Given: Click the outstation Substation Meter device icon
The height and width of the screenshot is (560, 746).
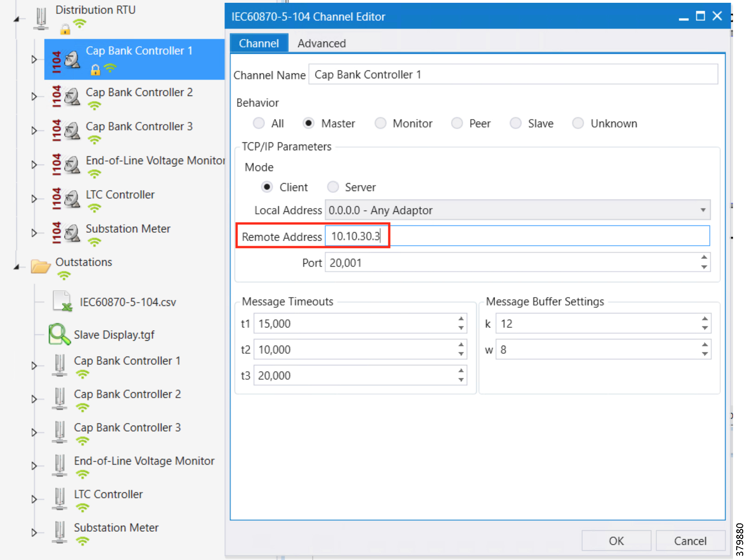Looking at the screenshot, I should pyautogui.click(x=59, y=532).
